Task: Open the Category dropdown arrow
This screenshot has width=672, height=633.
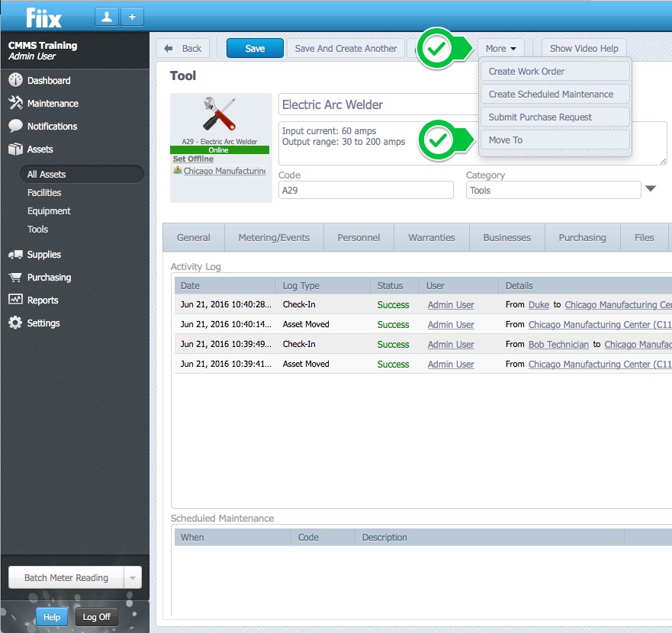Action: pos(651,189)
